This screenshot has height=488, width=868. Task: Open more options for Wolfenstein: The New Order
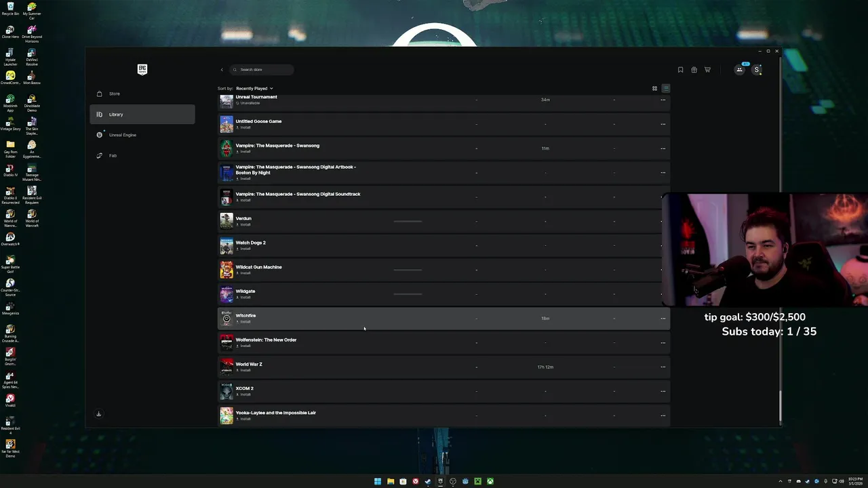(x=663, y=343)
